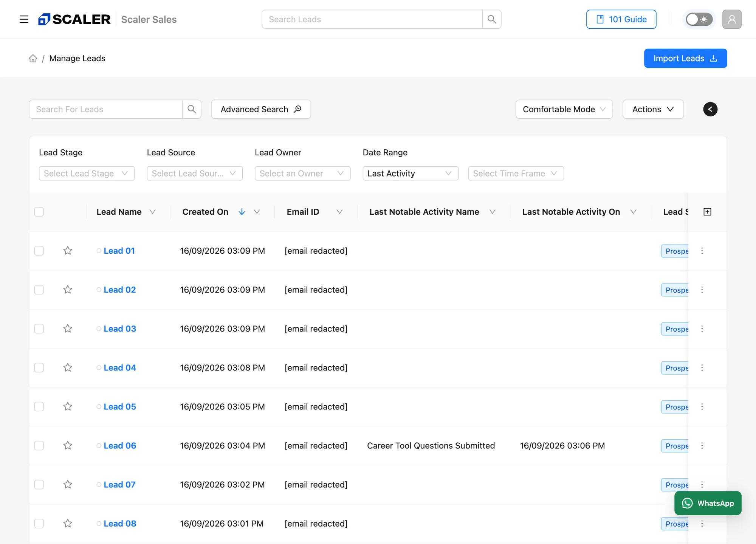The height and width of the screenshot is (544, 756).
Task: Star Lead 01
Action: [x=68, y=251]
